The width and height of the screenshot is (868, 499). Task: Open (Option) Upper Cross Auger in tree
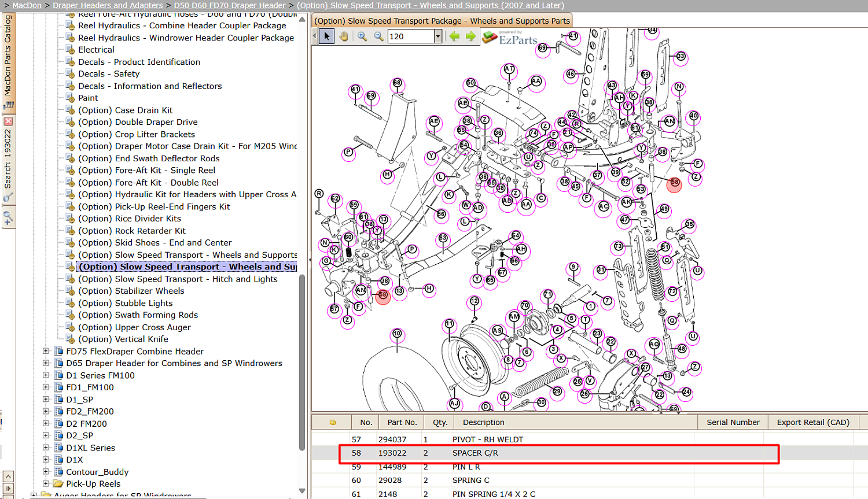[134, 327]
